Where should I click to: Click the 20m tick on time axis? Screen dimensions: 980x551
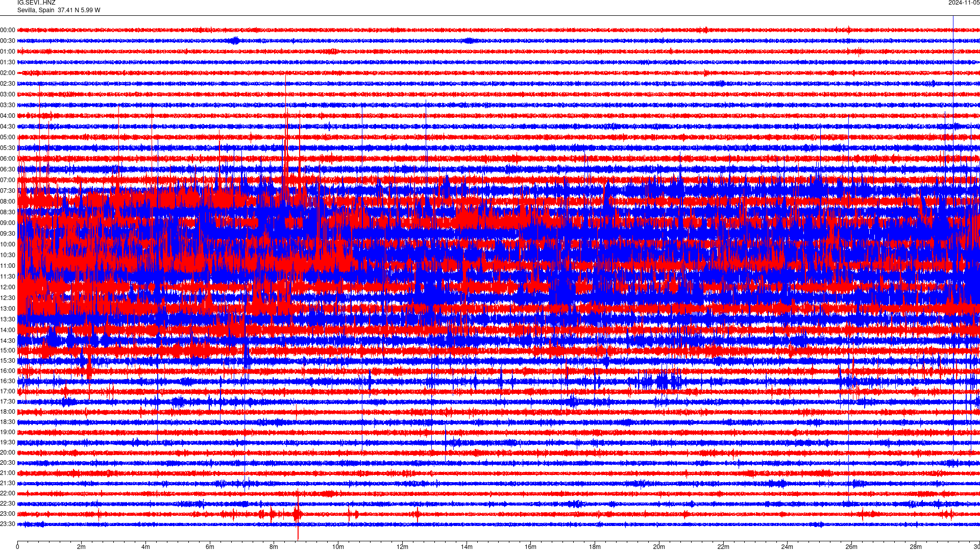click(x=659, y=547)
